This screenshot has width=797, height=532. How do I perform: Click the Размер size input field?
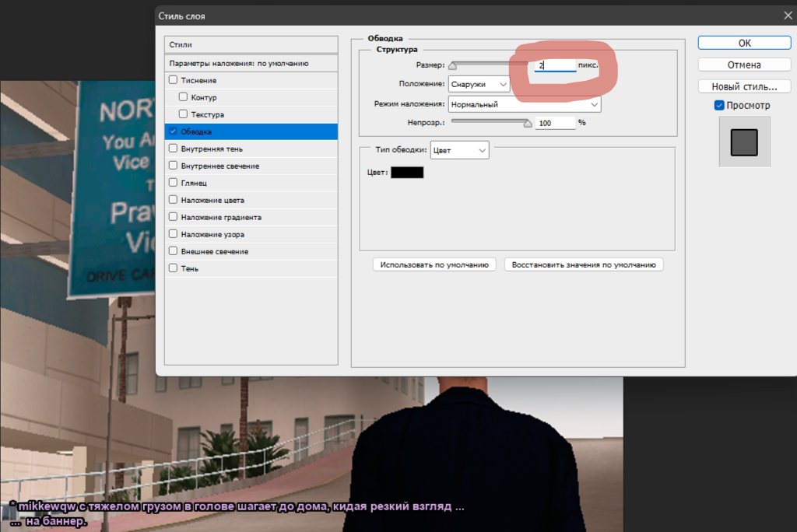coord(555,65)
